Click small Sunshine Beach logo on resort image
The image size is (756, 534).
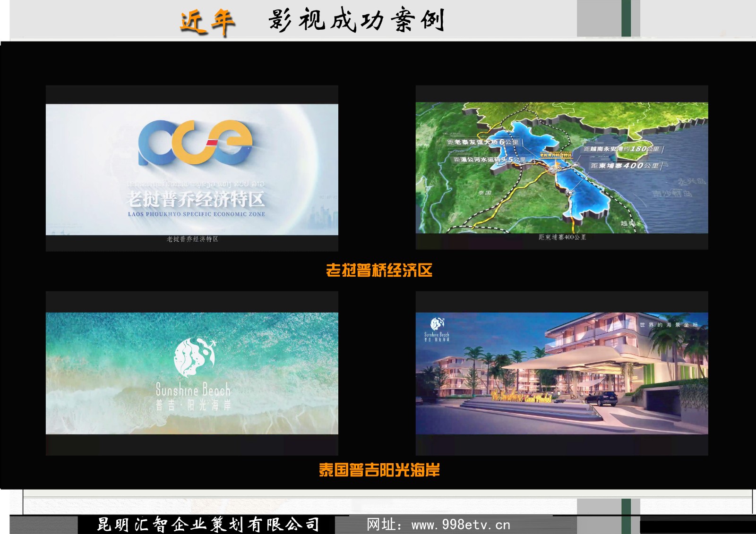point(437,324)
